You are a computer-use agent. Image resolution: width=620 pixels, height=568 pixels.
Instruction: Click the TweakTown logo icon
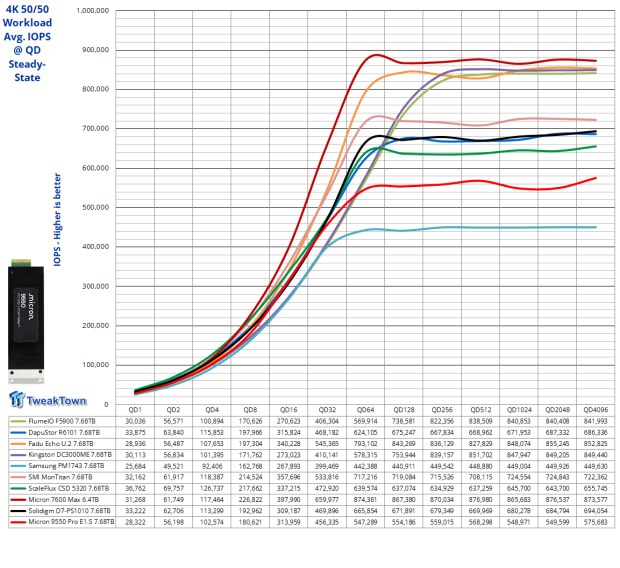tap(19, 399)
